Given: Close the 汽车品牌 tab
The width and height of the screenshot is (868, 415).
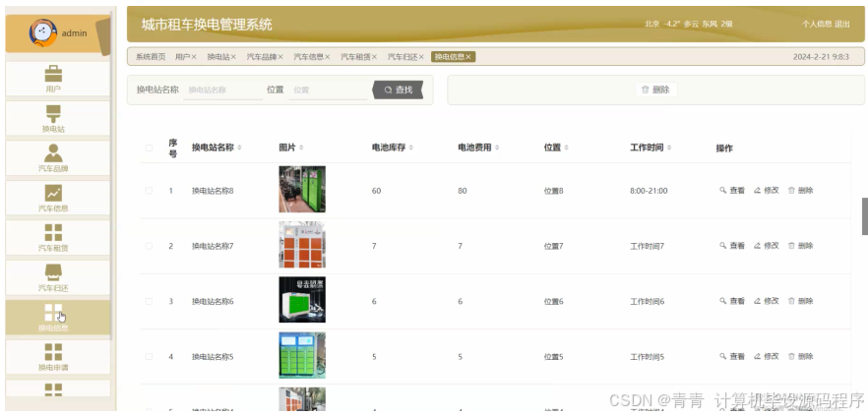Looking at the screenshot, I should coord(280,57).
